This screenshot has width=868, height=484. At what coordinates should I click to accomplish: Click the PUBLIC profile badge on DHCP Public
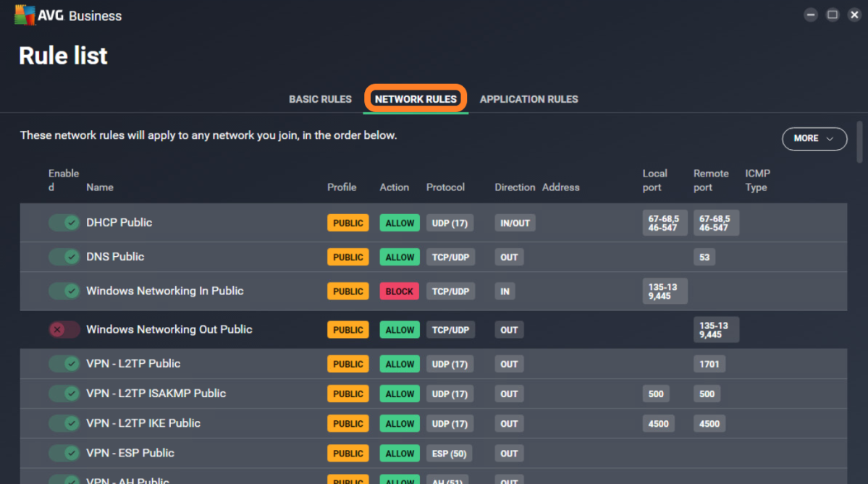348,223
